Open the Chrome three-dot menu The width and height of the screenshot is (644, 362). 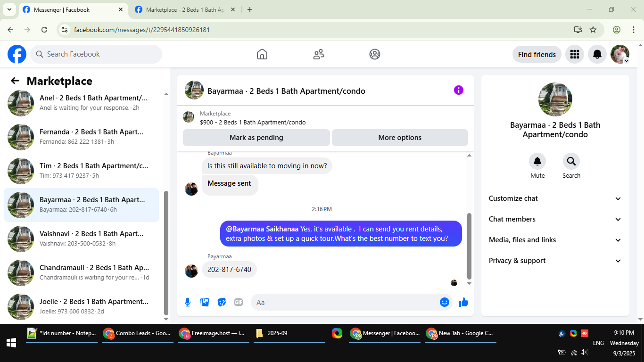point(634,30)
